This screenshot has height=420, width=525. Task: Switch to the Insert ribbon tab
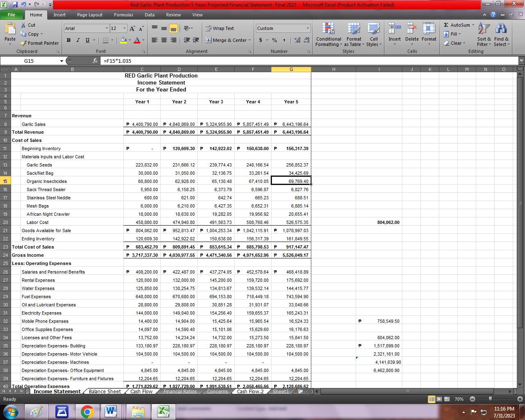(59, 15)
